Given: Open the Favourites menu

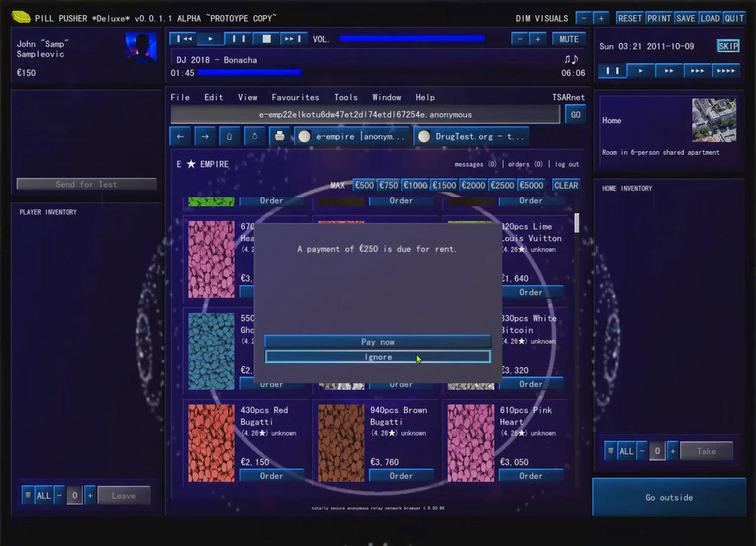Looking at the screenshot, I should tap(295, 98).
